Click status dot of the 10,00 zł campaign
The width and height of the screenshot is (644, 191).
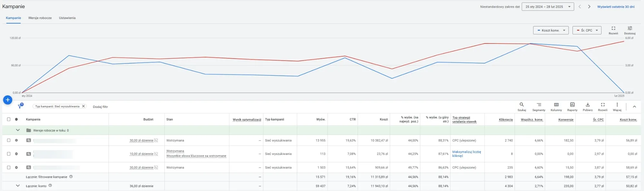[16, 154]
